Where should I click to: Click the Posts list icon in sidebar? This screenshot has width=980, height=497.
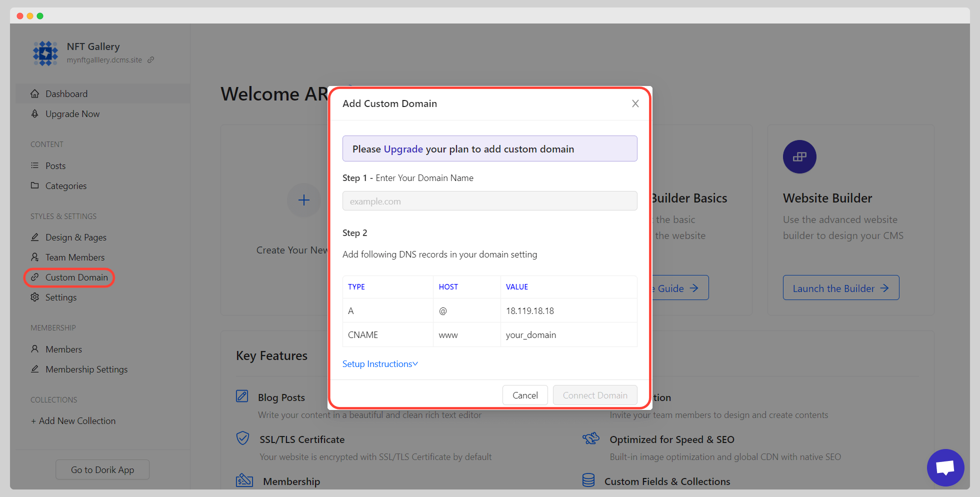coord(34,165)
